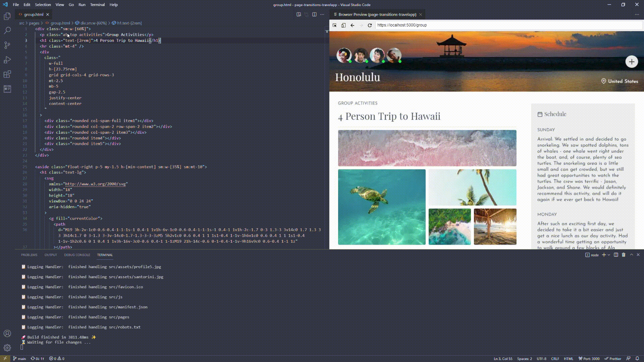Open editor actions overflow menu

click(322, 14)
